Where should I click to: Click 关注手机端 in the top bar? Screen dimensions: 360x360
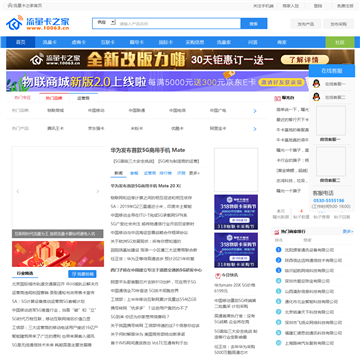pyautogui.click(x=263, y=6)
